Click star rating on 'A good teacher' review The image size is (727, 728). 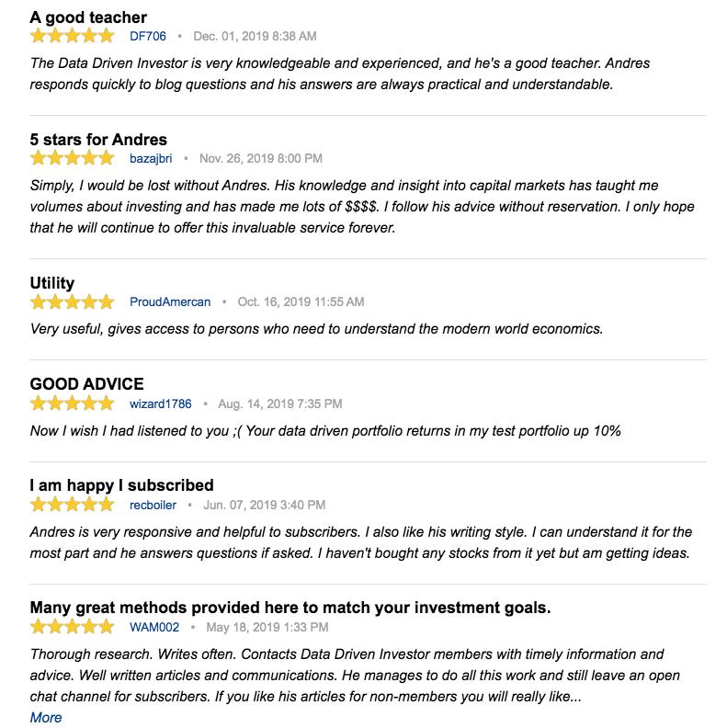72,36
